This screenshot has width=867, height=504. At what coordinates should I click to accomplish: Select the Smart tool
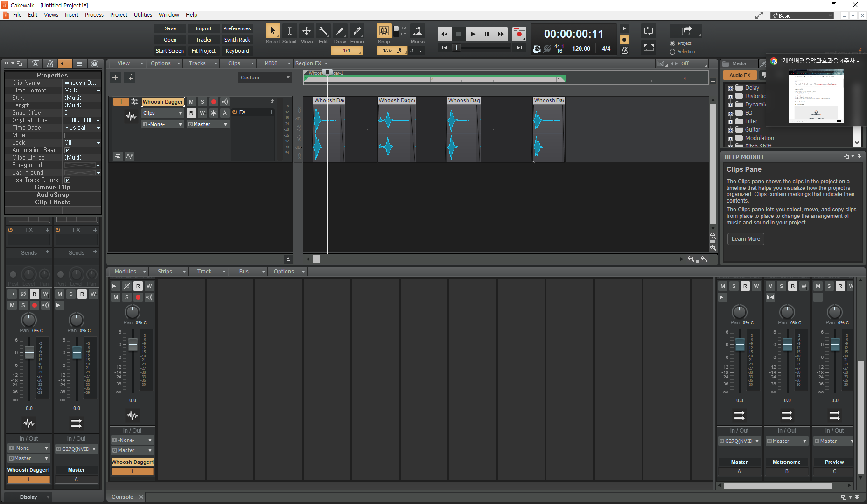pyautogui.click(x=273, y=31)
